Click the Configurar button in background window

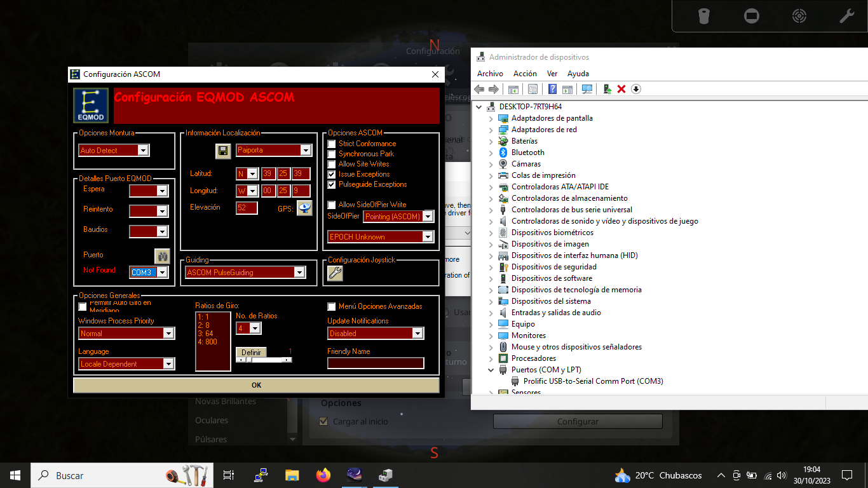tap(578, 421)
